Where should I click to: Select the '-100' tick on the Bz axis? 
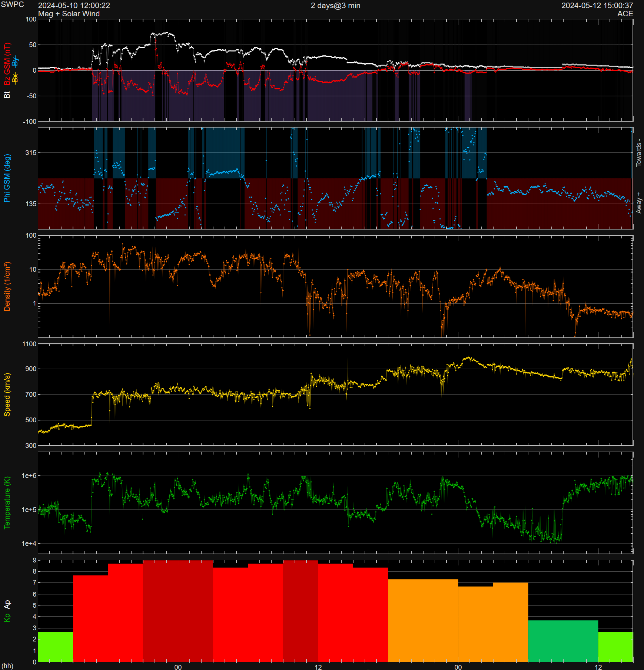click(30, 122)
